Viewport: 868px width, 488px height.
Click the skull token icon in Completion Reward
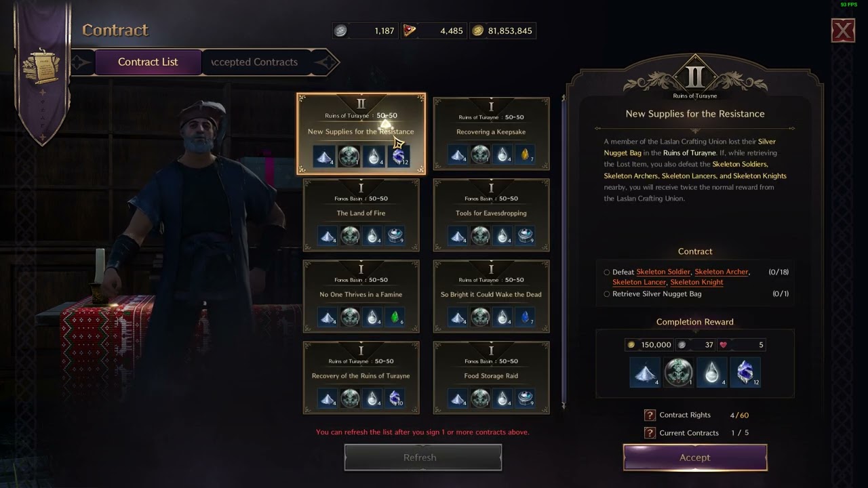coord(678,373)
